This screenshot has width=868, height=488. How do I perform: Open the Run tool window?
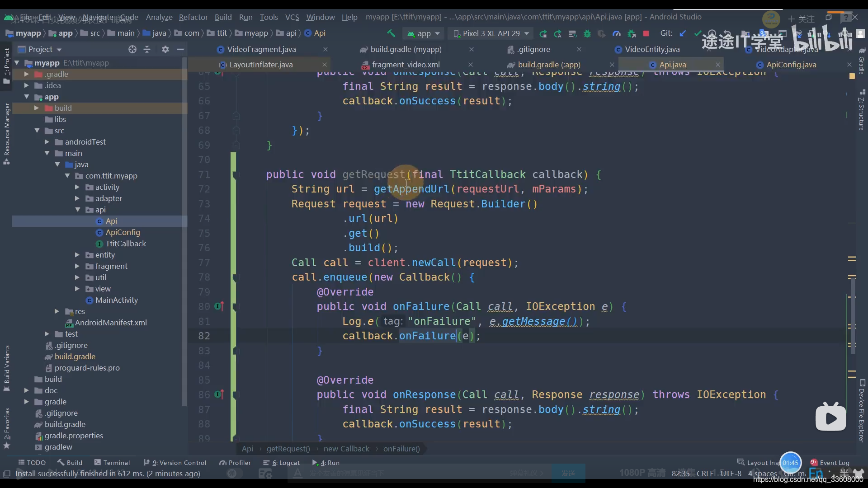[326, 463]
